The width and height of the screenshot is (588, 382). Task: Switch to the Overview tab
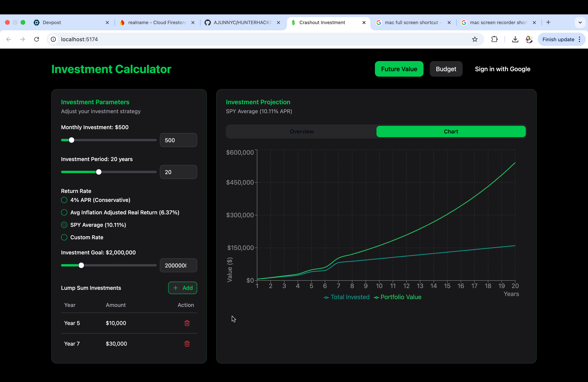(301, 131)
